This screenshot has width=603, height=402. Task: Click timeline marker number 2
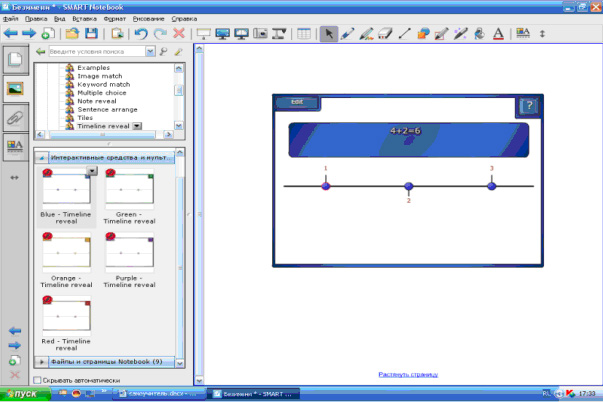(x=408, y=187)
